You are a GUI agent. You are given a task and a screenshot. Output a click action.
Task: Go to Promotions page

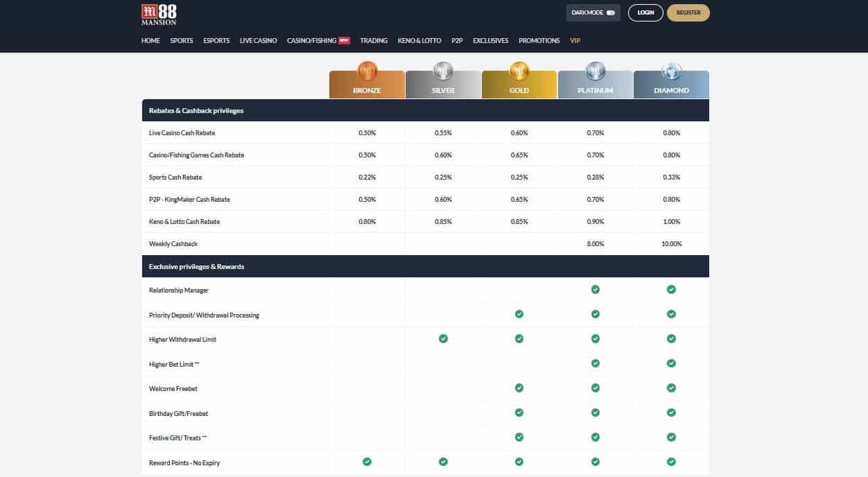[539, 41]
